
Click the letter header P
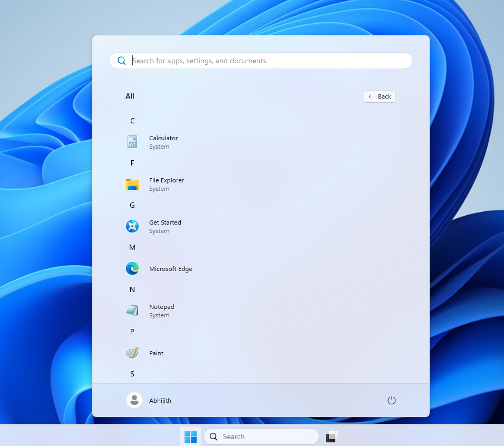pyautogui.click(x=132, y=332)
